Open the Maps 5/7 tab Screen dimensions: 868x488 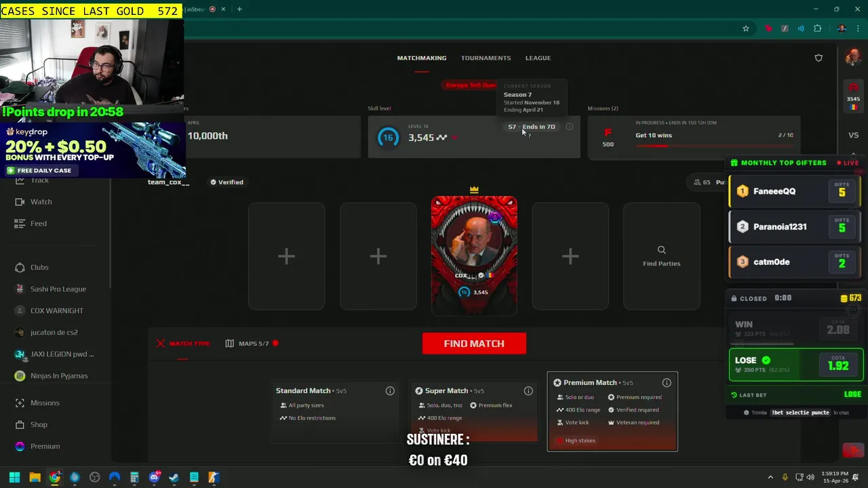(252, 344)
